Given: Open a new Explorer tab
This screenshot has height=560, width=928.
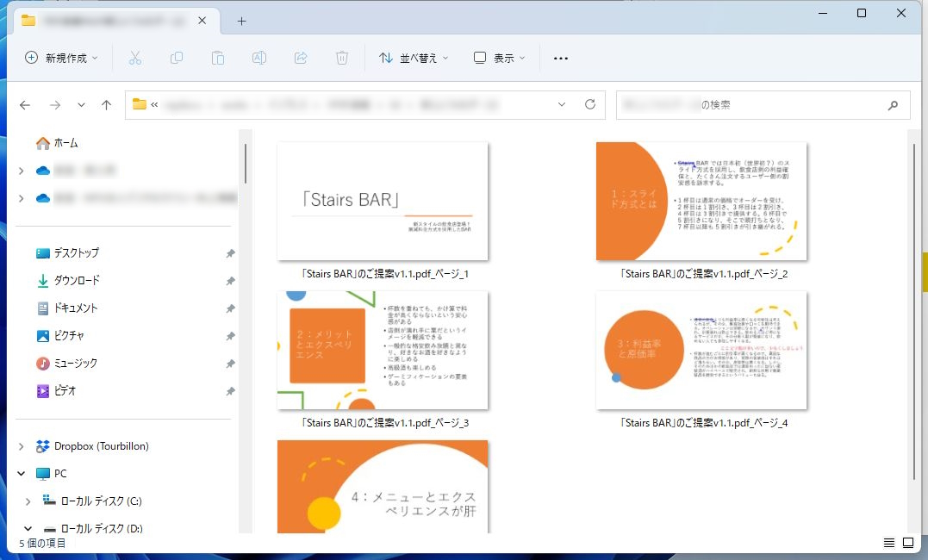Looking at the screenshot, I should pos(242,21).
